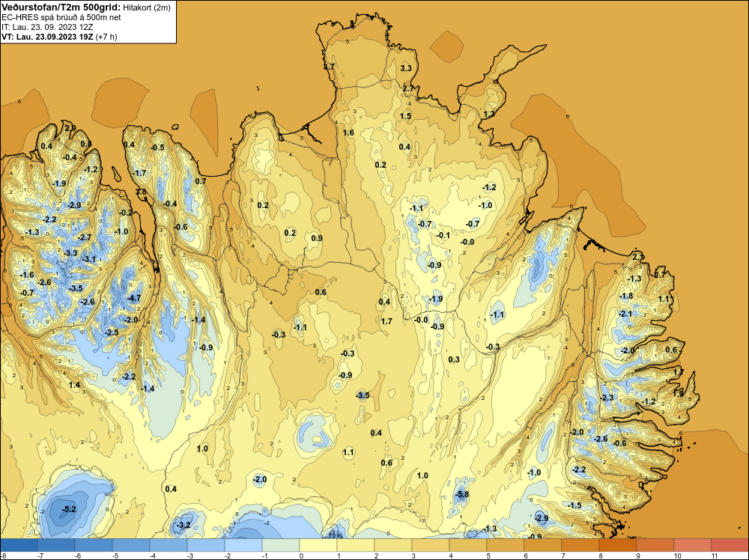Click the "-1.5" temperature value
The height and width of the screenshot is (560, 749).
(x=574, y=505)
